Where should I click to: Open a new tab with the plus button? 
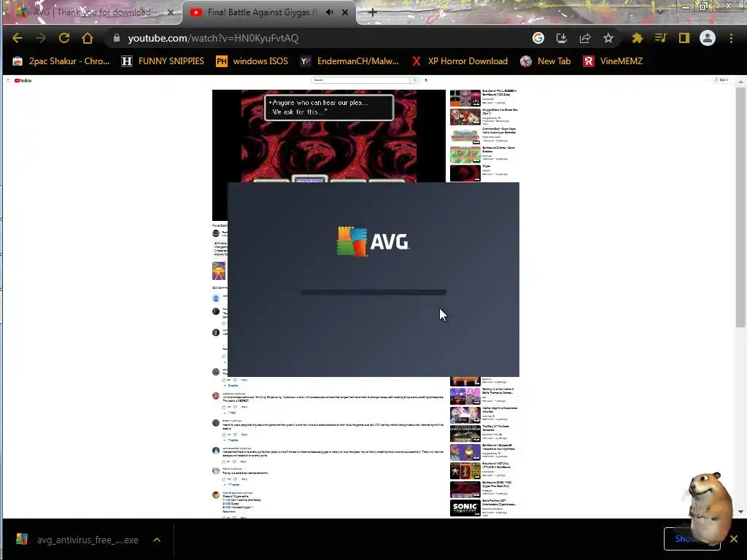coord(373,12)
